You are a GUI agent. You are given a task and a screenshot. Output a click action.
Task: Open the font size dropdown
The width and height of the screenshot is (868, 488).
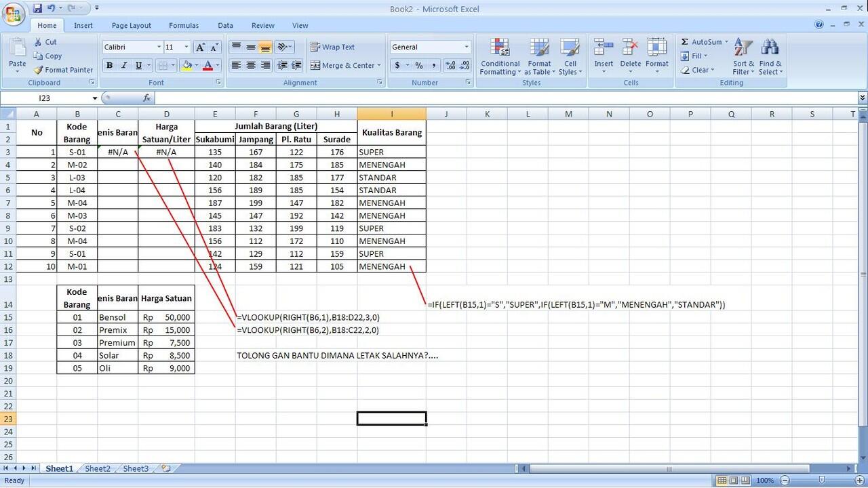pos(187,47)
